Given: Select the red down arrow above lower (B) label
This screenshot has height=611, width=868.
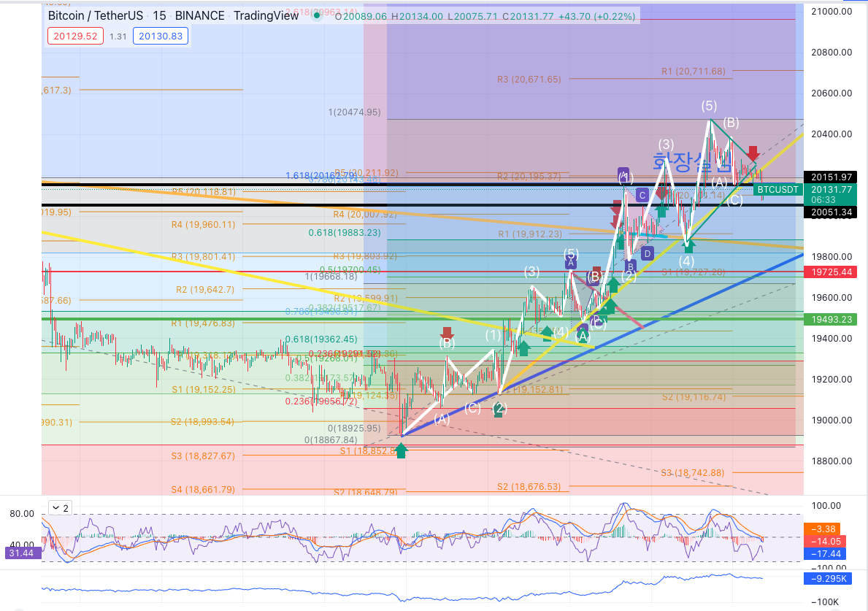Looking at the screenshot, I should click(x=447, y=333).
